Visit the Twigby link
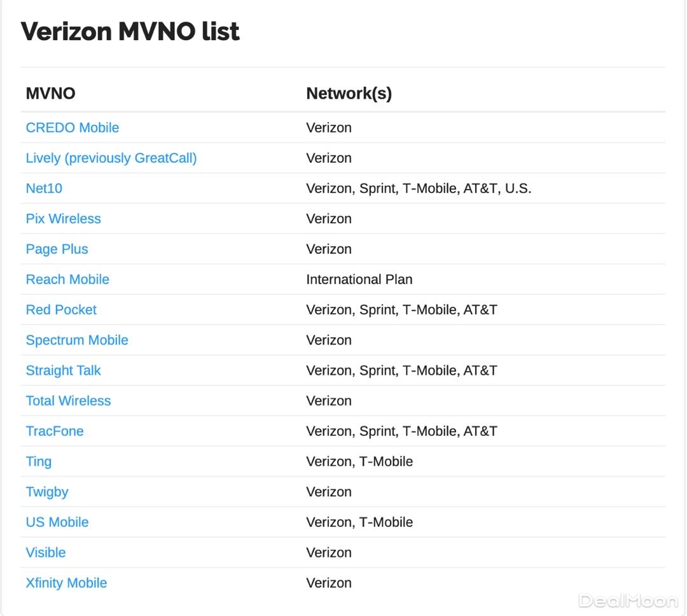 tap(47, 492)
